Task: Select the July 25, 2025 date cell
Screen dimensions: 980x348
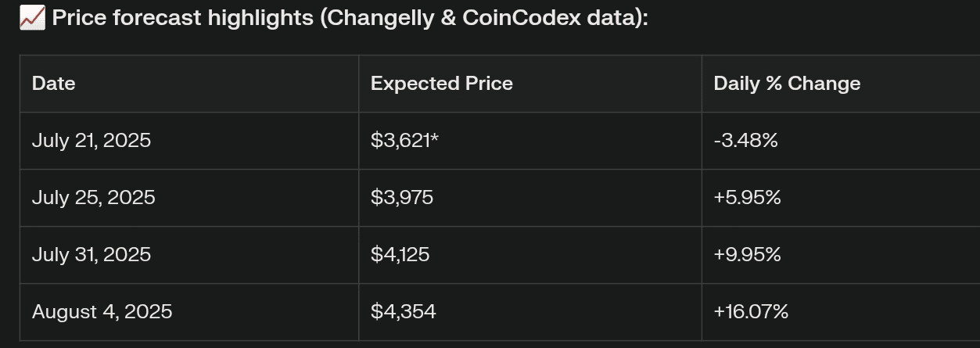Action: click(x=94, y=198)
